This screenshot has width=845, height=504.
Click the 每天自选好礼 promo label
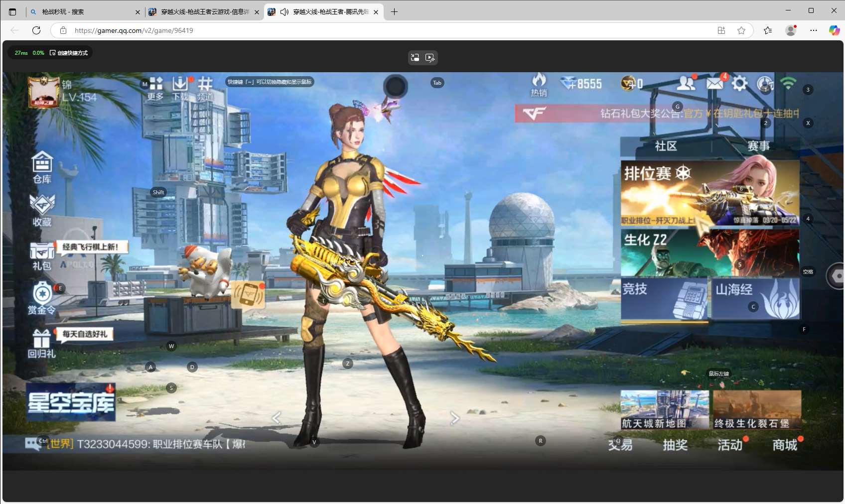[85, 334]
